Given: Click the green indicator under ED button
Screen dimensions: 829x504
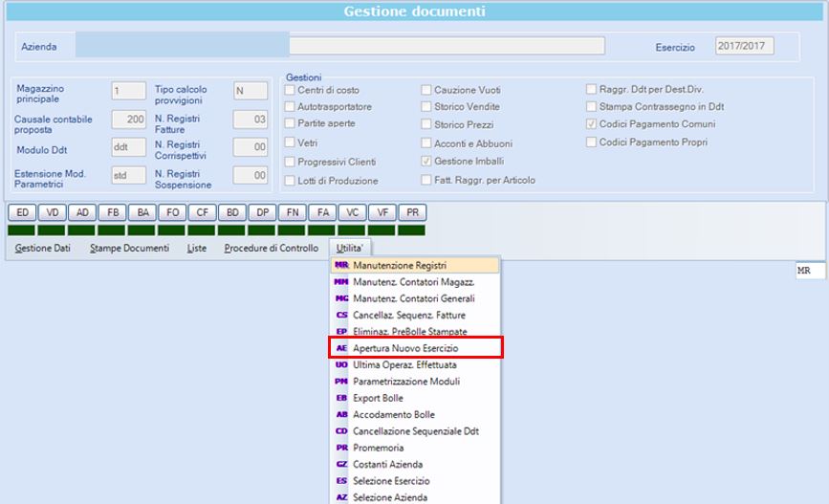Looking at the screenshot, I should pyautogui.click(x=21, y=230).
